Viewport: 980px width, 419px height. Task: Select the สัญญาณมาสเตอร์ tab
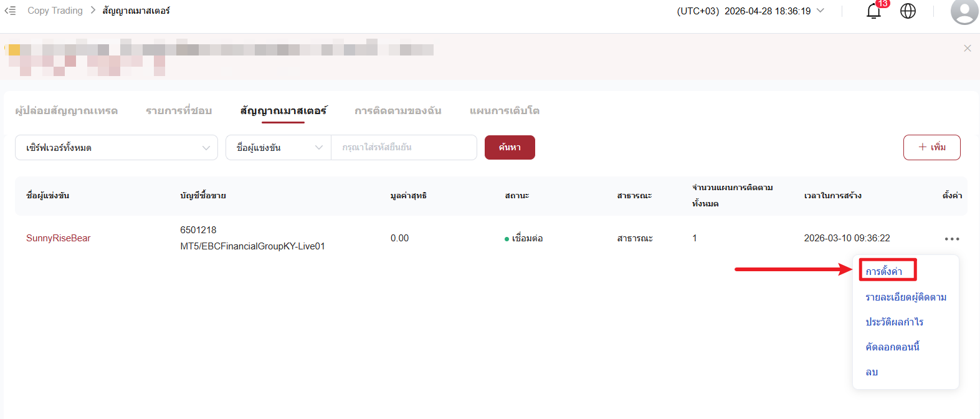point(283,110)
